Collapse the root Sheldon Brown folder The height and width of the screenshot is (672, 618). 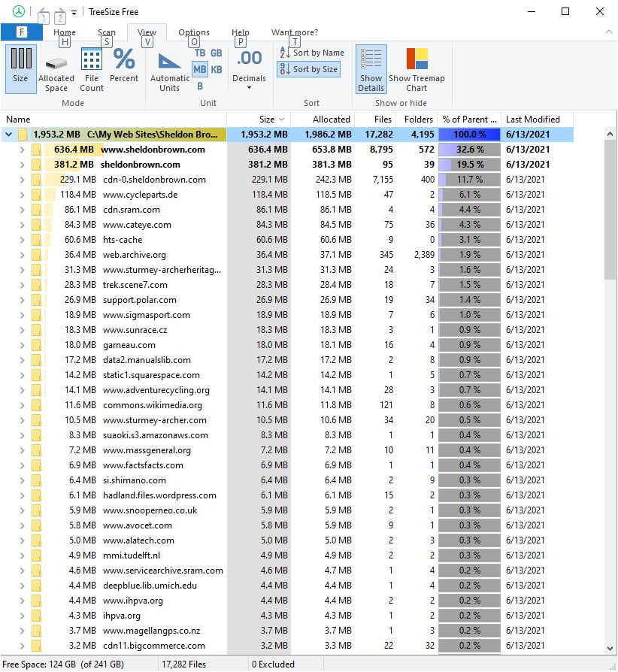[x=9, y=135]
